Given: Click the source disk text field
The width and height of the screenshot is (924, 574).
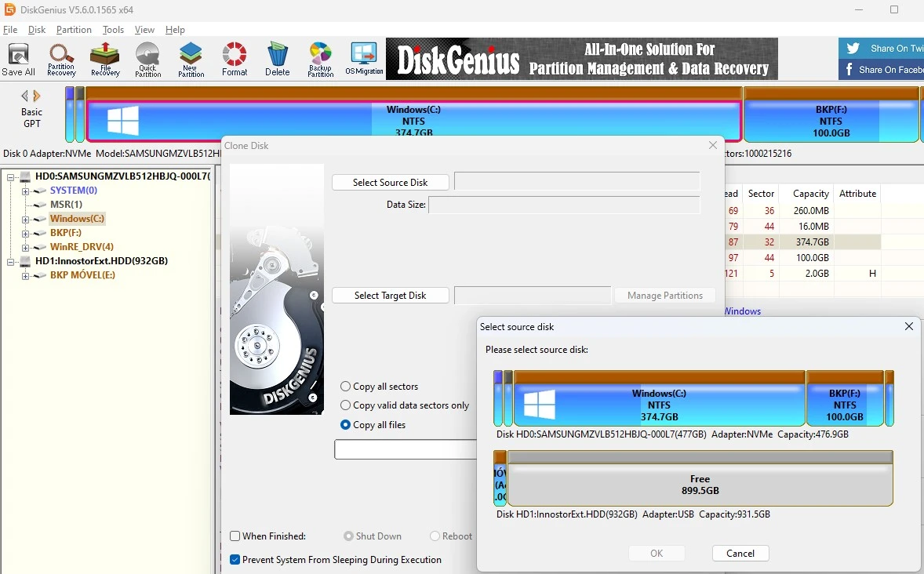Looking at the screenshot, I should pos(577,182).
